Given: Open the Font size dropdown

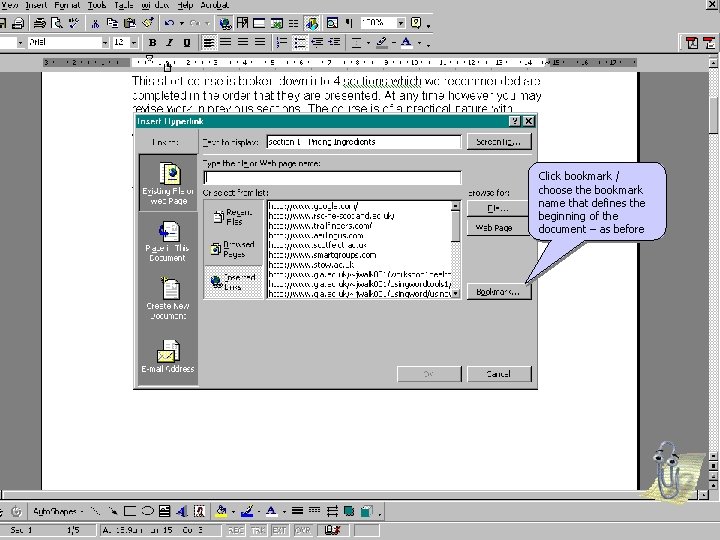Looking at the screenshot, I should point(134,43).
